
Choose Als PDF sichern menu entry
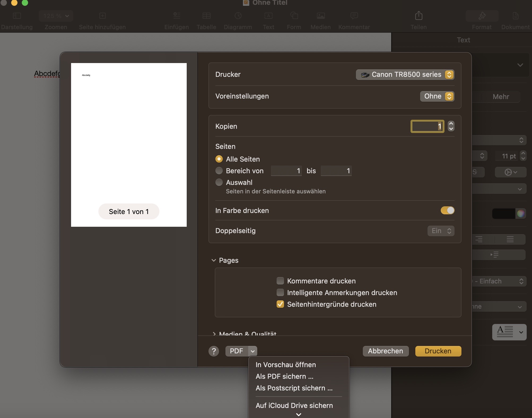tap(284, 376)
